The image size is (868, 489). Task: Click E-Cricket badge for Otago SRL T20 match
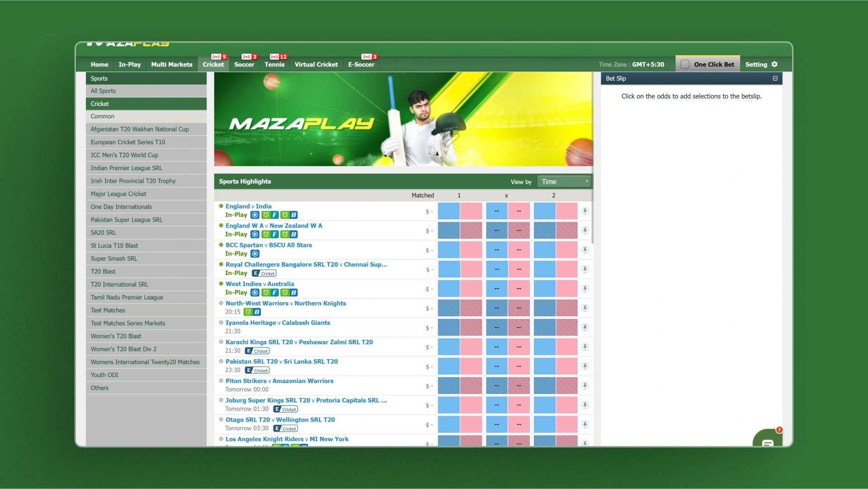(x=286, y=429)
